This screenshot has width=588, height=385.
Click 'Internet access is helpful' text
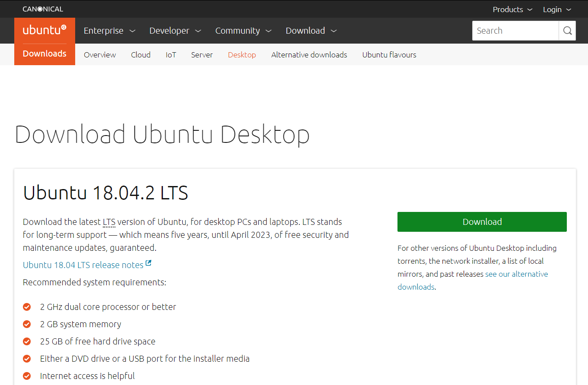(87, 376)
